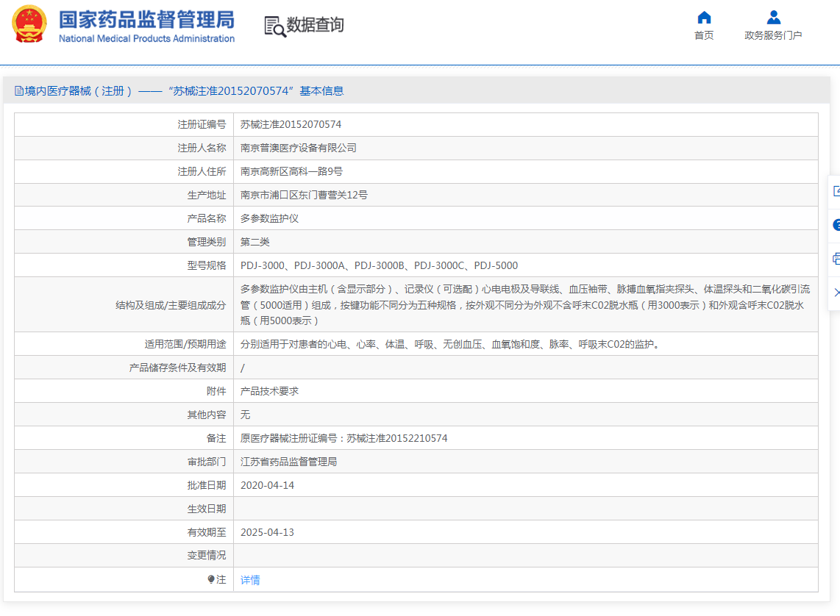Click the printer icon on the right edge

click(836, 259)
